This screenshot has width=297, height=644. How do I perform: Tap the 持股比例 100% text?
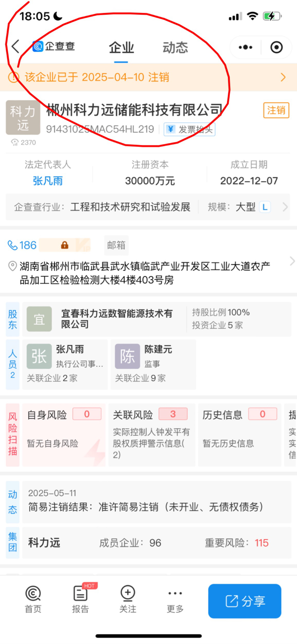221,312
